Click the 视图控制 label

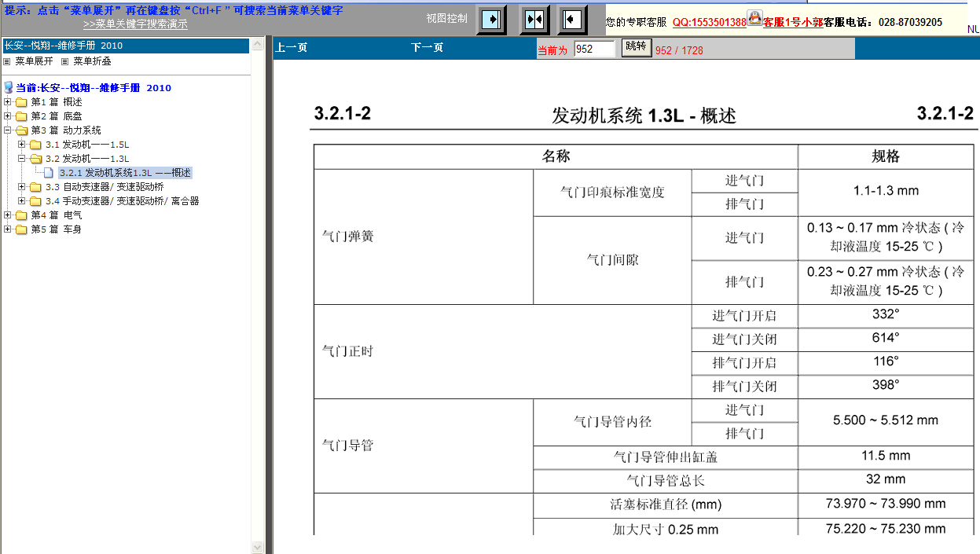point(447,18)
